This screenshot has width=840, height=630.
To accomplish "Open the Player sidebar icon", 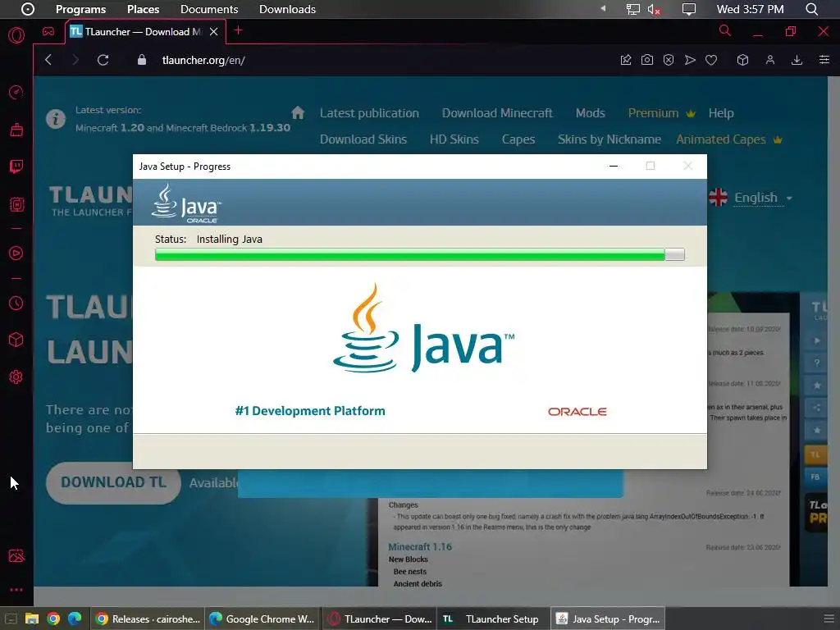I will click(16, 253).
